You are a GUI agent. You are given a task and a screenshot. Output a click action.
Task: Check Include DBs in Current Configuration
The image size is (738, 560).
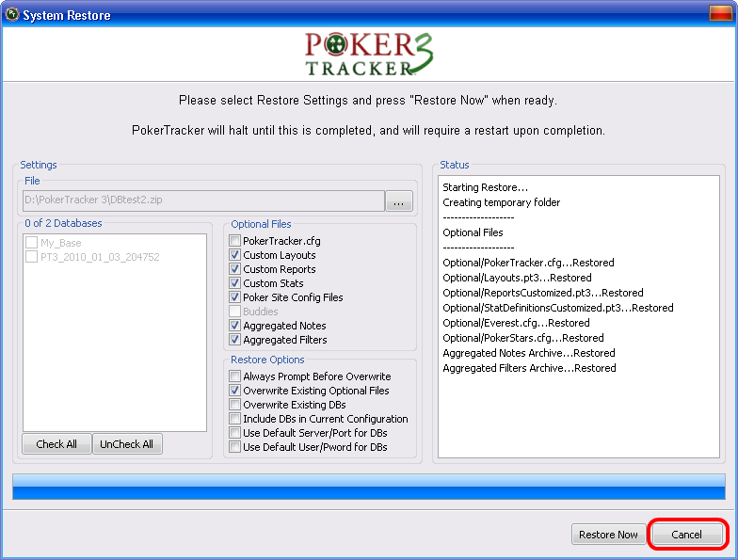[235, 419]
